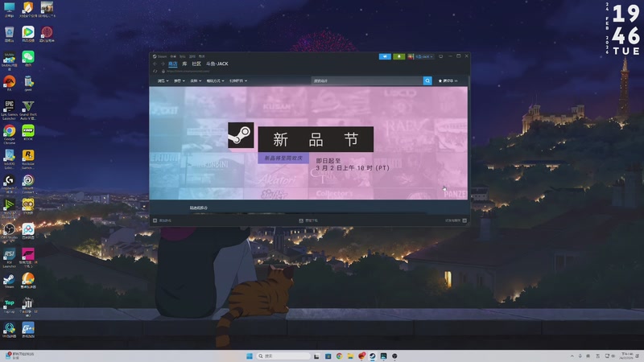Open the KOOK desktop icon
644x362 pixels.
point(28,133)
